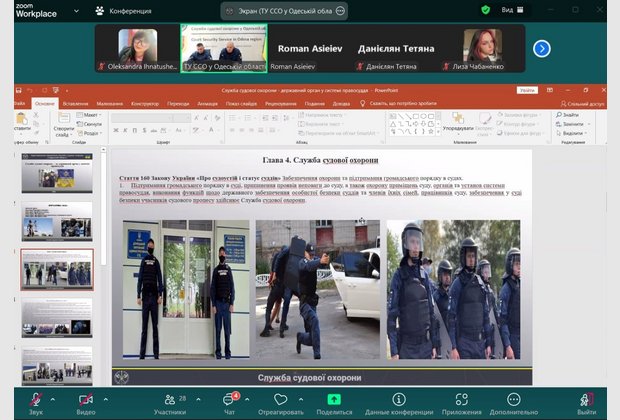Show next participants with the blue arrow

click(x=541, y=48)
